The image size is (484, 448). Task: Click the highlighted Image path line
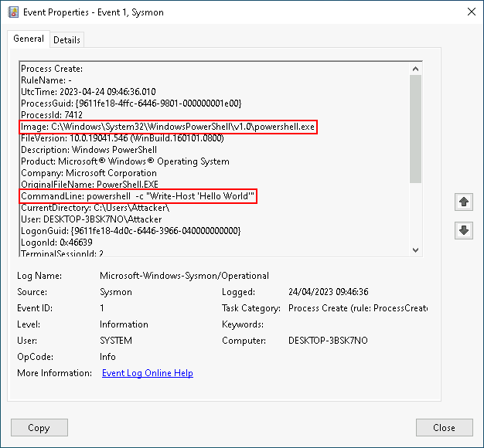(169, 127)
